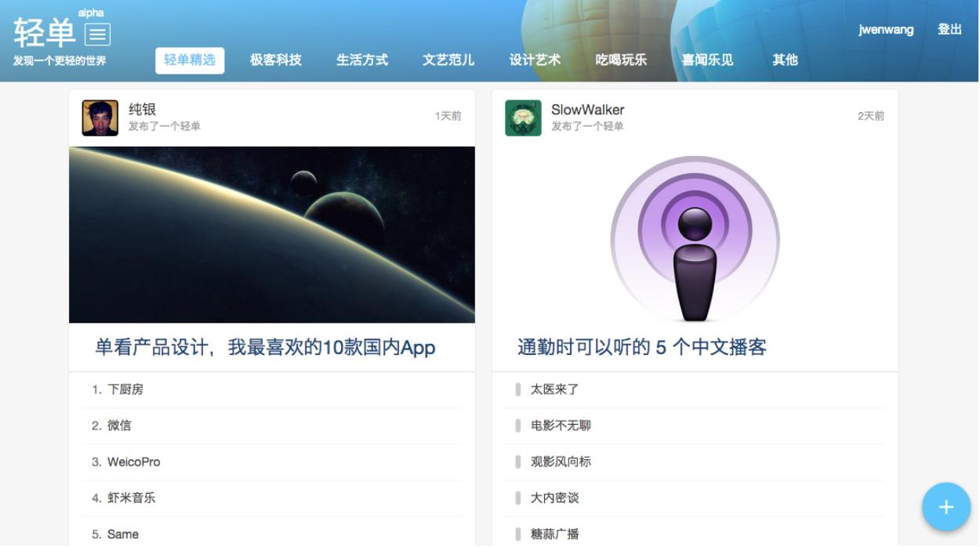The image size is (980, 547).
Task: Open the 其他 category
Action: point(785,60)
